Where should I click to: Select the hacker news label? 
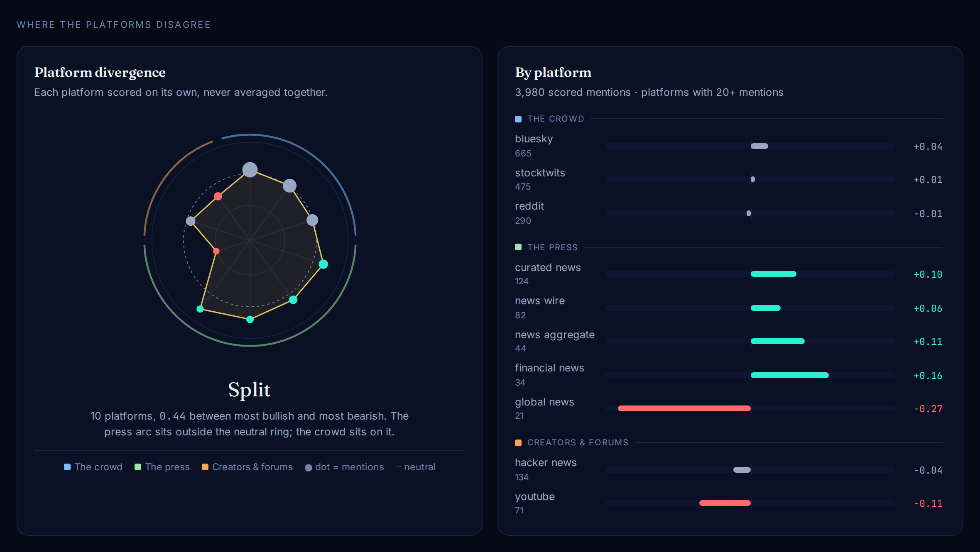pyautogui.click(x=546, y=462)
